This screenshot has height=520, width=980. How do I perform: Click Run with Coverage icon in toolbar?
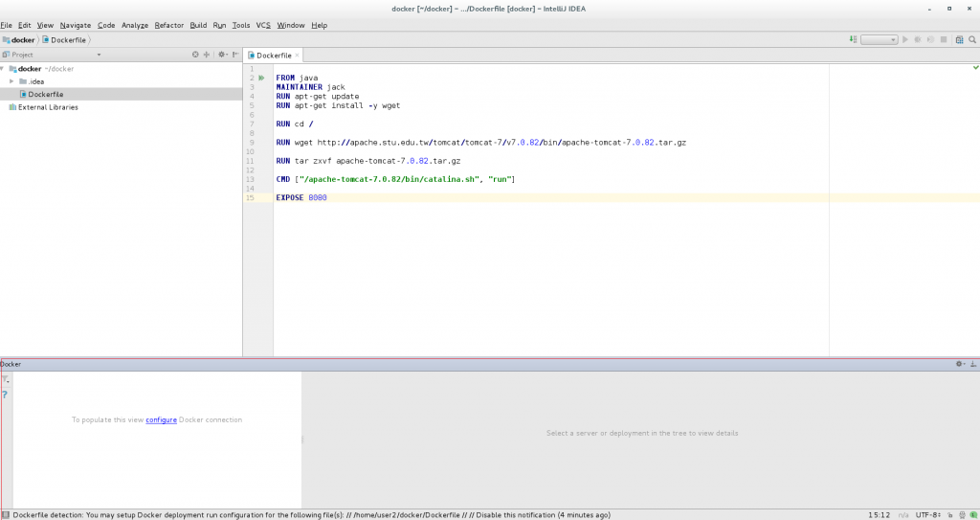point(930,39)
